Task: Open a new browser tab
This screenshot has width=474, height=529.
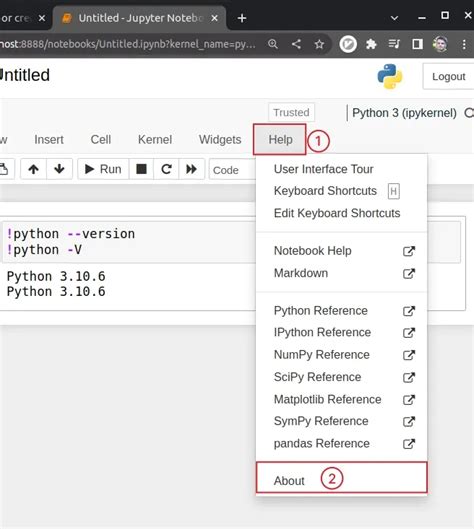Action: [242, 18]
